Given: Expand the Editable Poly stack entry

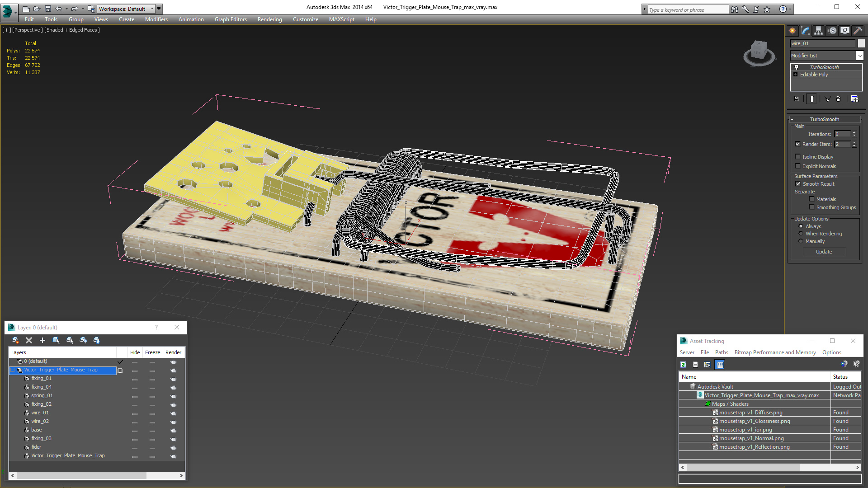Looking at the screenshot, I should (796, 75).
